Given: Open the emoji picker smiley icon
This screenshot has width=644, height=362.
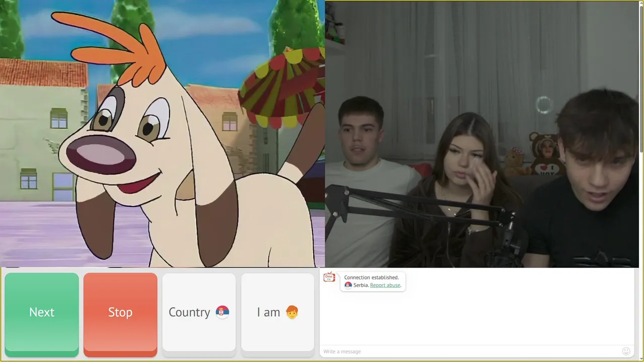Looking at the screenshot, I should tap(626, 351).
